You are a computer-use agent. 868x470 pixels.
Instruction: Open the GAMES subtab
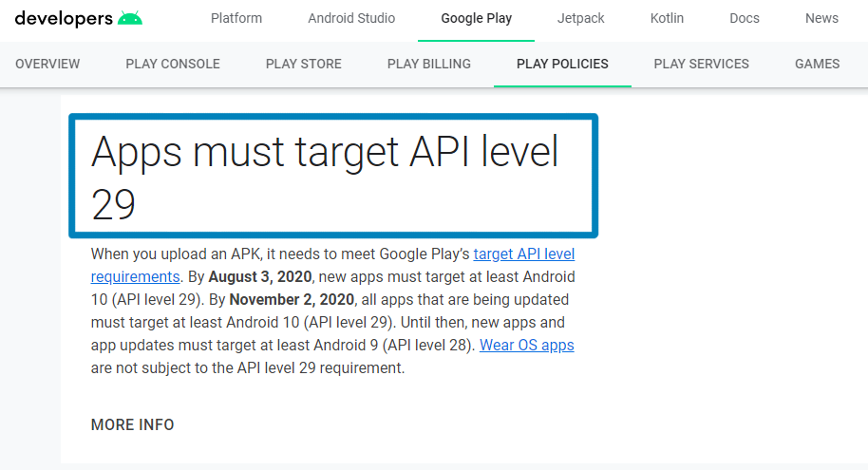click(817, 65)
